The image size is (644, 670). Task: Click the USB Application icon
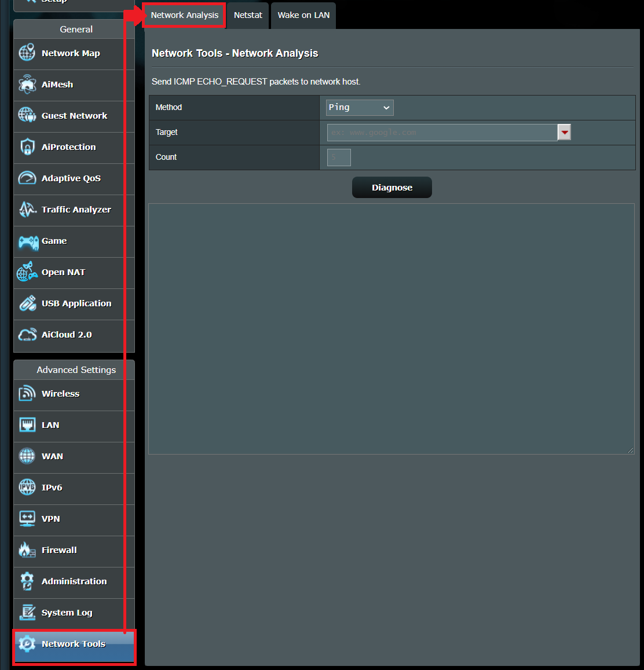(27, 303)
